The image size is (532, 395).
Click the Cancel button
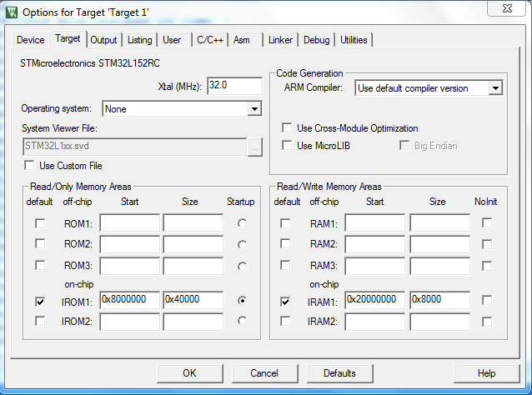coord(264,373)
